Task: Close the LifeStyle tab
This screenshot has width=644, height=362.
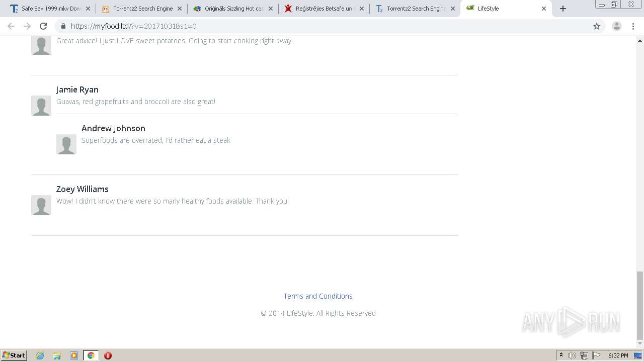Action: click(543, 9)
